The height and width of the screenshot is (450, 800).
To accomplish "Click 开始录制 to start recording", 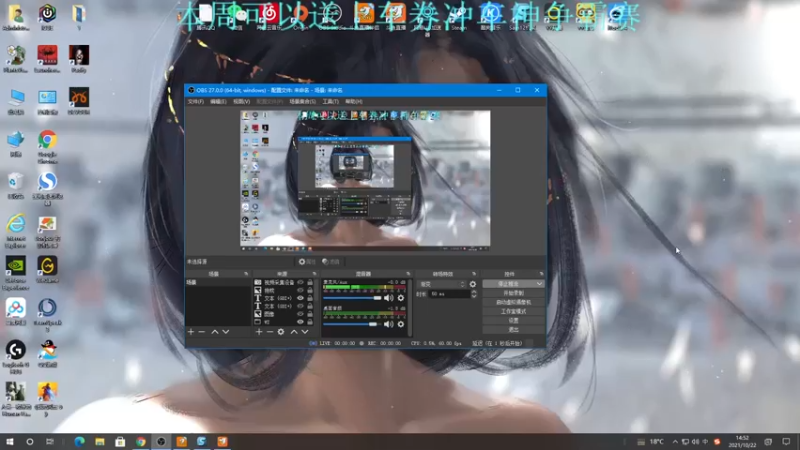I will [513, 293].
